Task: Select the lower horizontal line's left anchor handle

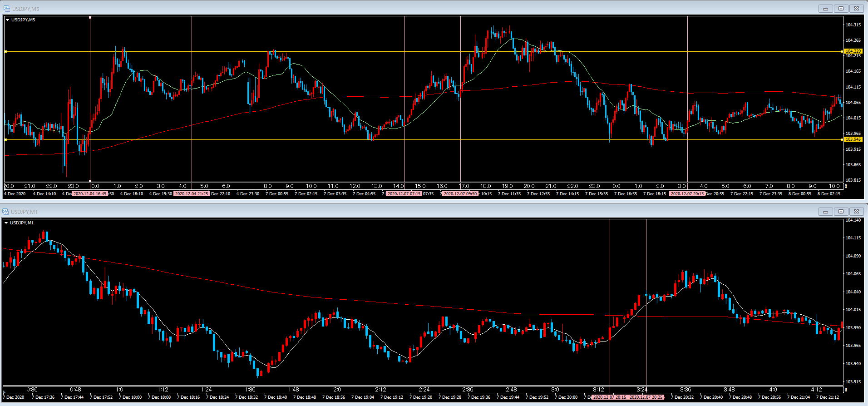Action: point(5,140)
